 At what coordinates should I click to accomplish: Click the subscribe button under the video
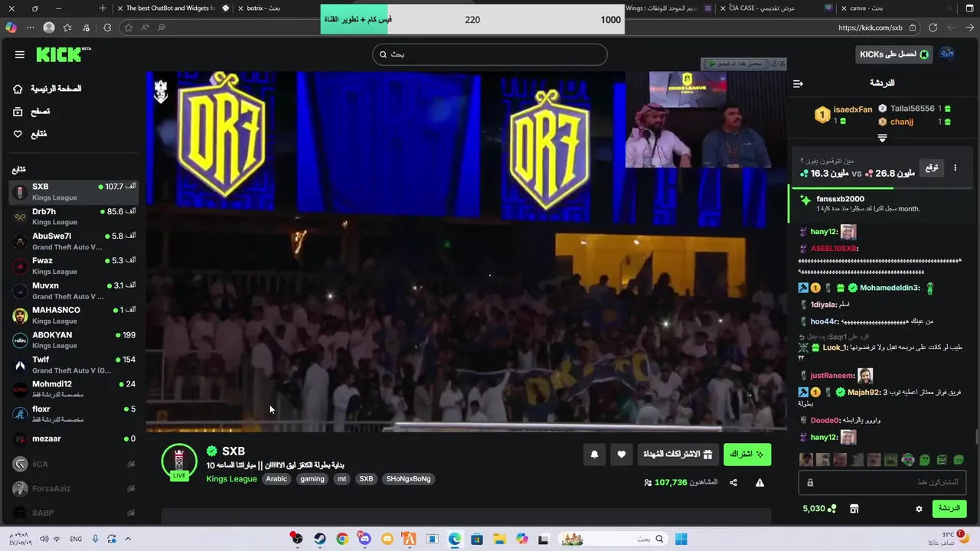[746, 455]
